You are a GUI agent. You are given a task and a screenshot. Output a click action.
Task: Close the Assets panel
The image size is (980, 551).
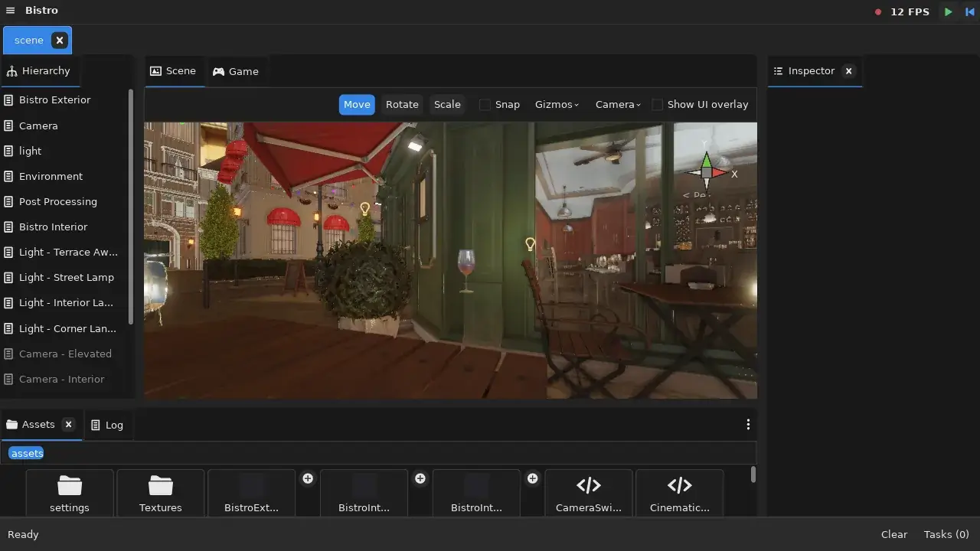pos(68,425)
